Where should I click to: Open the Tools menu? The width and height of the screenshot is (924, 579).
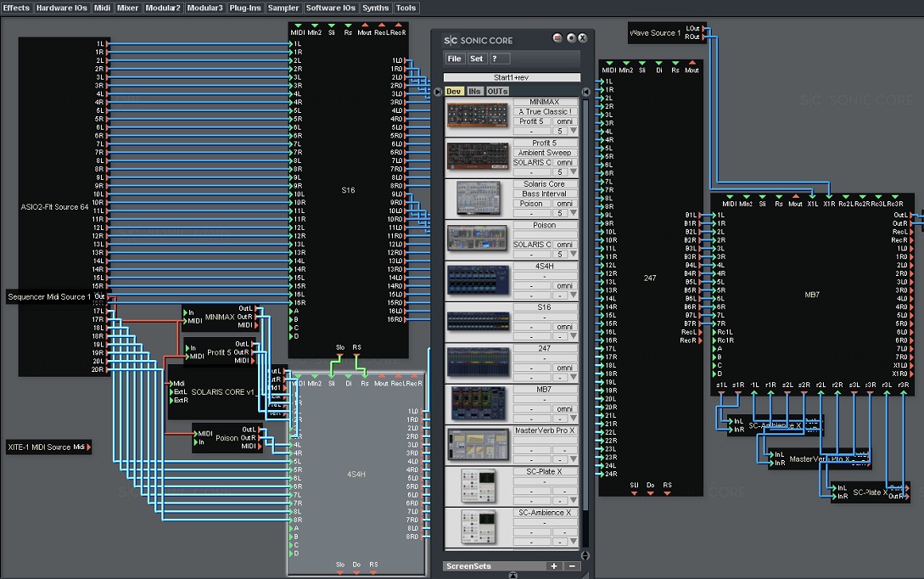click(x=406, y=8)
